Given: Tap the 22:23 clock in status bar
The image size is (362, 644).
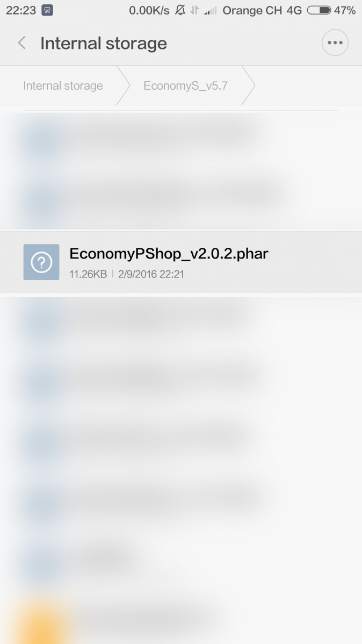Looking at the screenshot, I should (21, 10).
